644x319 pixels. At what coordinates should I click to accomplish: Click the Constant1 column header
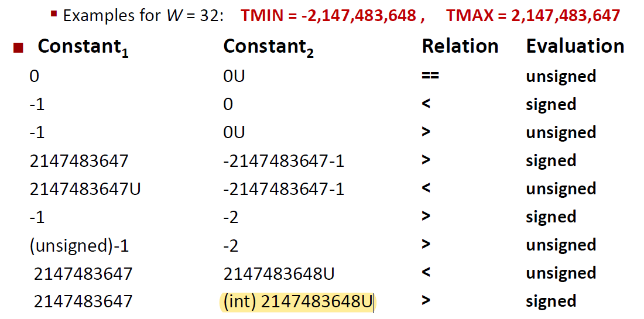tap(83, 49)
